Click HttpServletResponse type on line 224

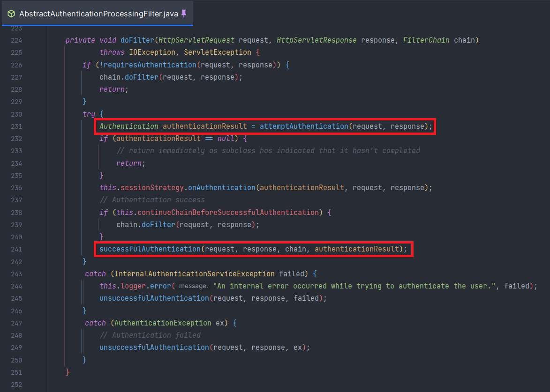tap(317, 40)
